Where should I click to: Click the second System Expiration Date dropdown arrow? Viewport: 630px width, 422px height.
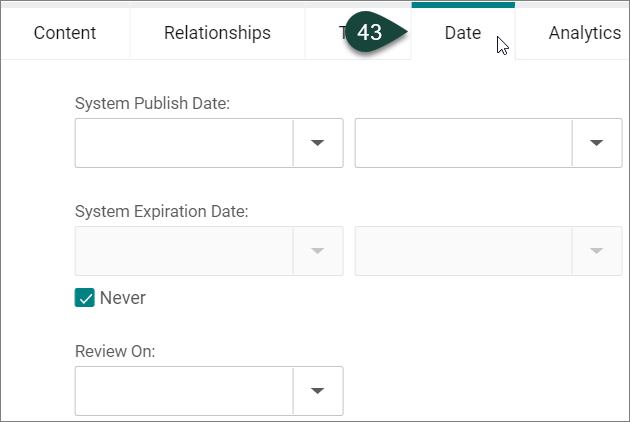pos(596,251)
